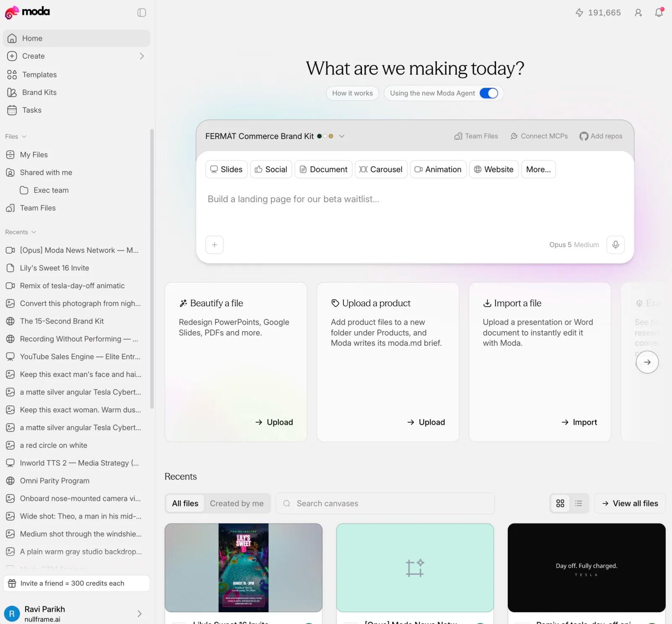Click the gift icon for invite a friend
Image resolution: width=672 pixels, height=624 pixels.
click(x=12, y=583)
